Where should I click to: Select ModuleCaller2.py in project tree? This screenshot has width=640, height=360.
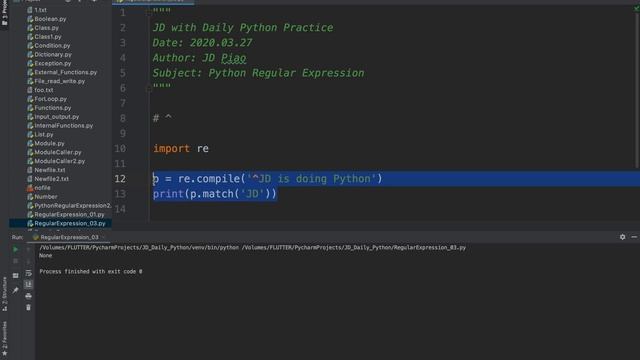(x=60, y=161)
